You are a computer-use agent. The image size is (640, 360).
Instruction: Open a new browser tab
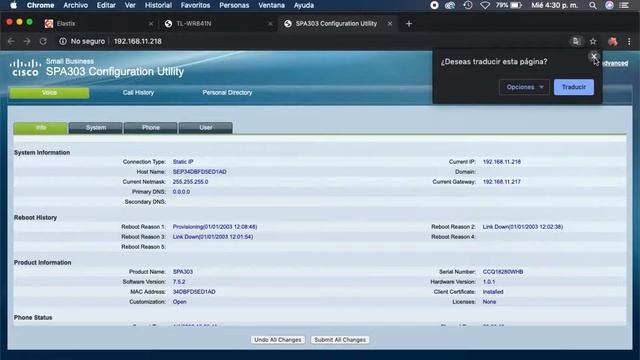[x=409, y=24]
